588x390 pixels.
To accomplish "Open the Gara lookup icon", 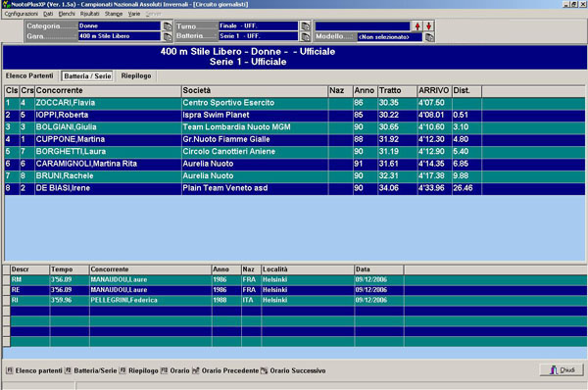I will coord(168,36).
